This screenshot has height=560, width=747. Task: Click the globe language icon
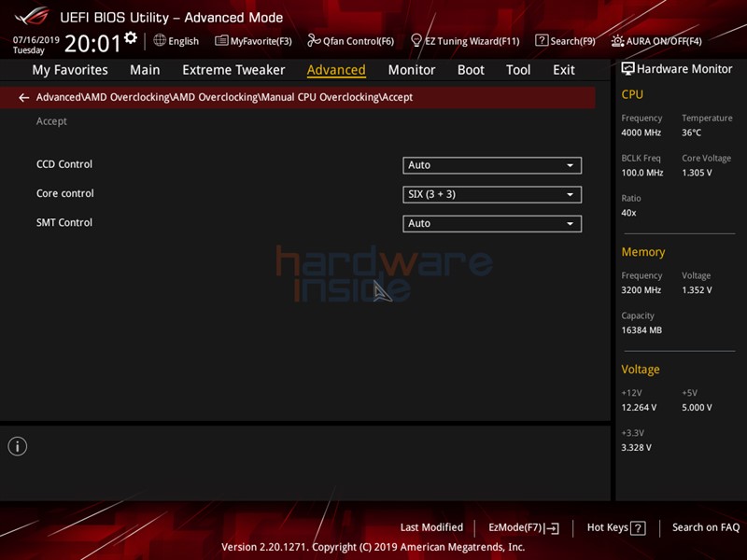(x=160, y=40)
